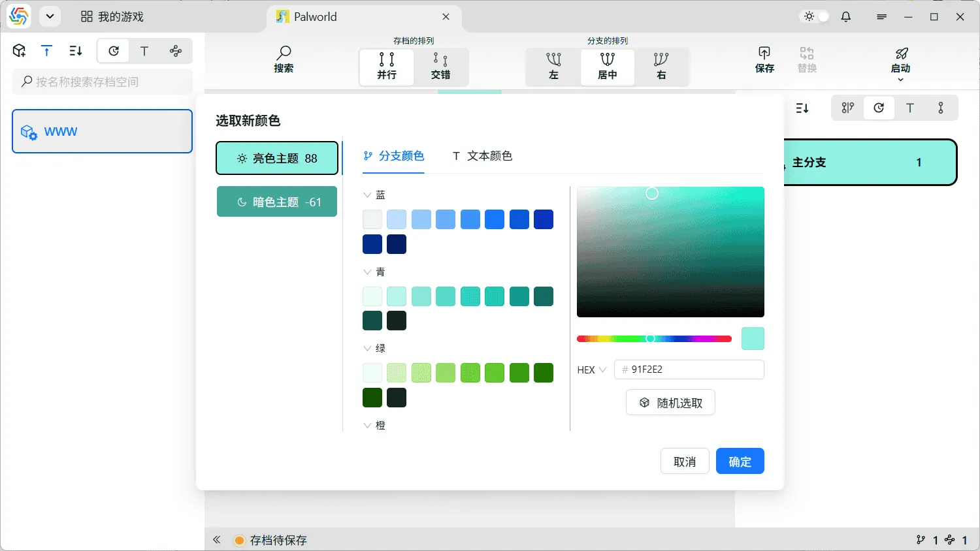
Task: Click the 取消 cancel button
Action: point(685,461)
